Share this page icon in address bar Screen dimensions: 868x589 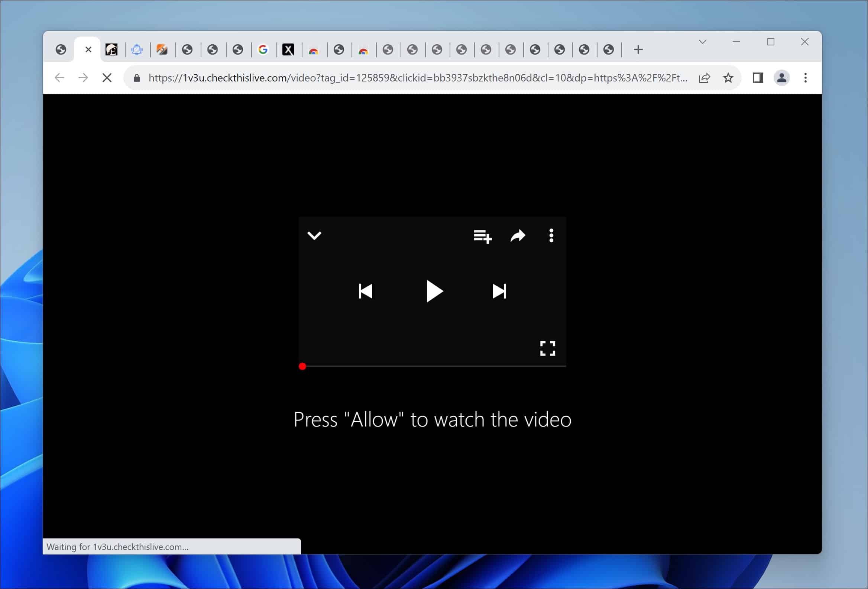[705, 78]
